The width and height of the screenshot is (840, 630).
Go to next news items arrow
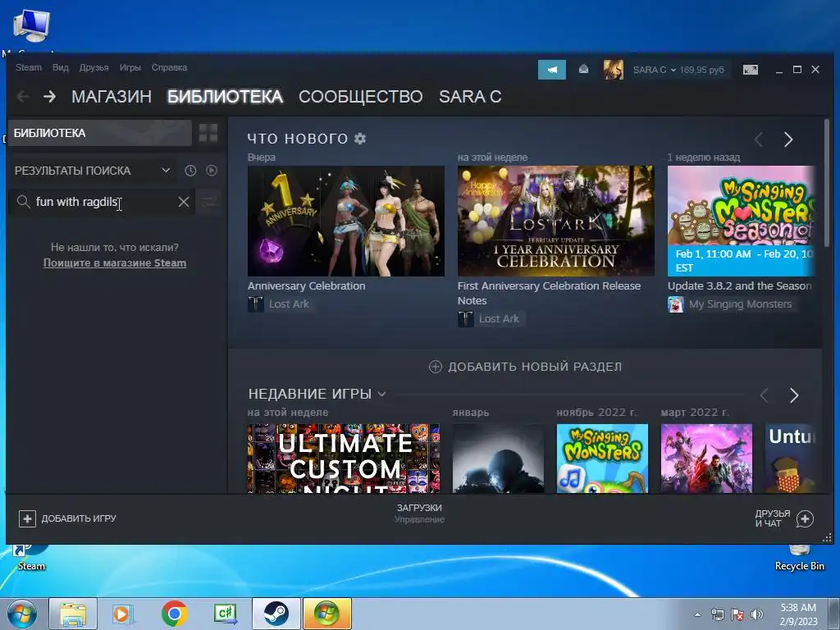tap(788, 139)
